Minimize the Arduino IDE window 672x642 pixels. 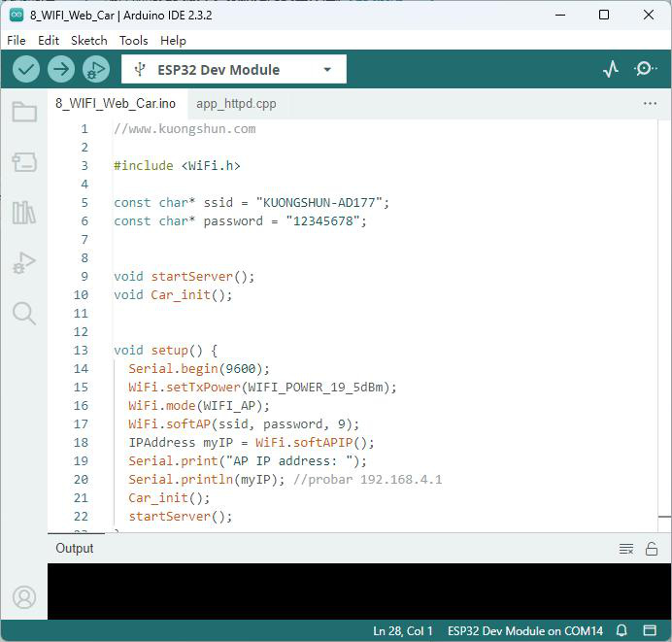coord(560,15)
